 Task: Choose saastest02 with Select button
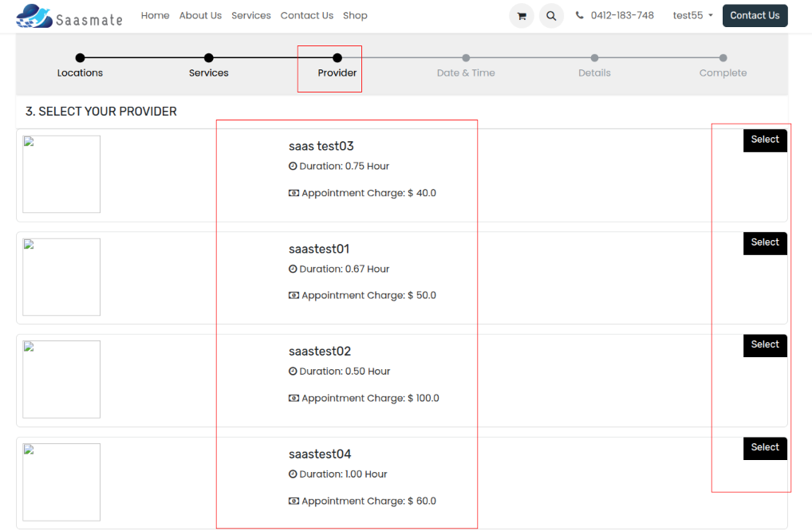click(x=765, y=344)
